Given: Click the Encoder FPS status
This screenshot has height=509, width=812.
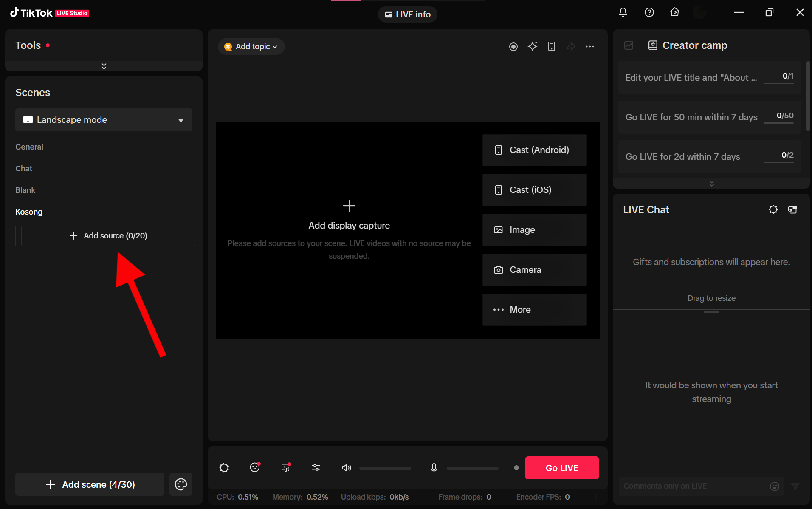Looking at the screenshot, I should (x=543, y=497).
